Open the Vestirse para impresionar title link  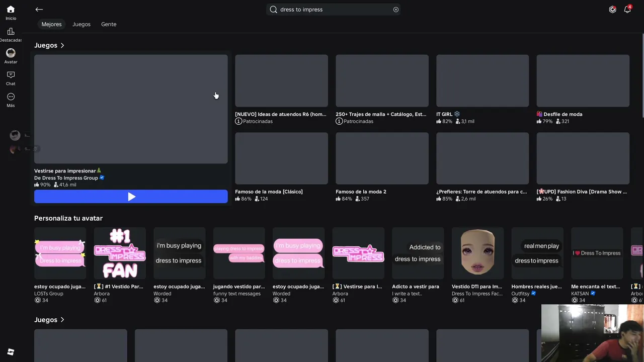[x=68, y=171]
